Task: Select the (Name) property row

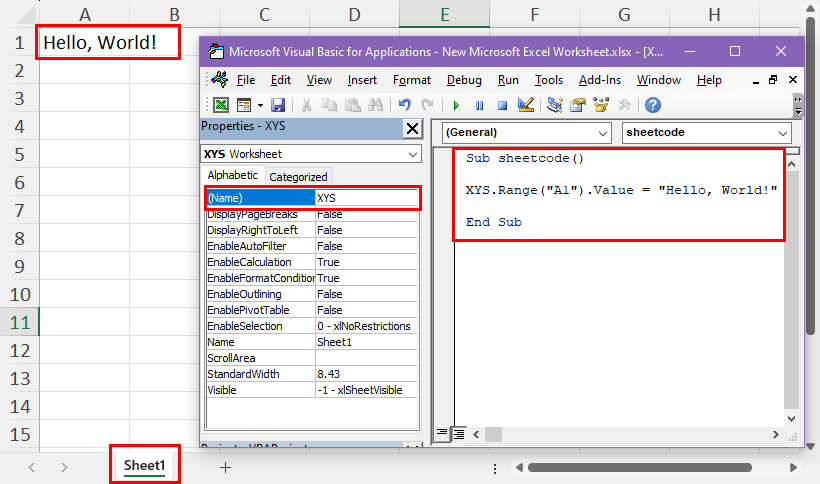Action: point(312,198)
